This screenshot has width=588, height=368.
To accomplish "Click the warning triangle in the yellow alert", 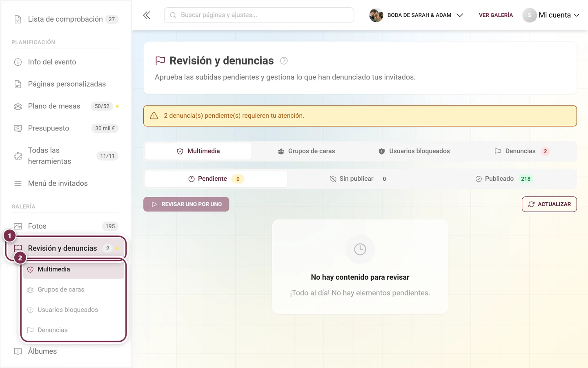I will [154, 116].
